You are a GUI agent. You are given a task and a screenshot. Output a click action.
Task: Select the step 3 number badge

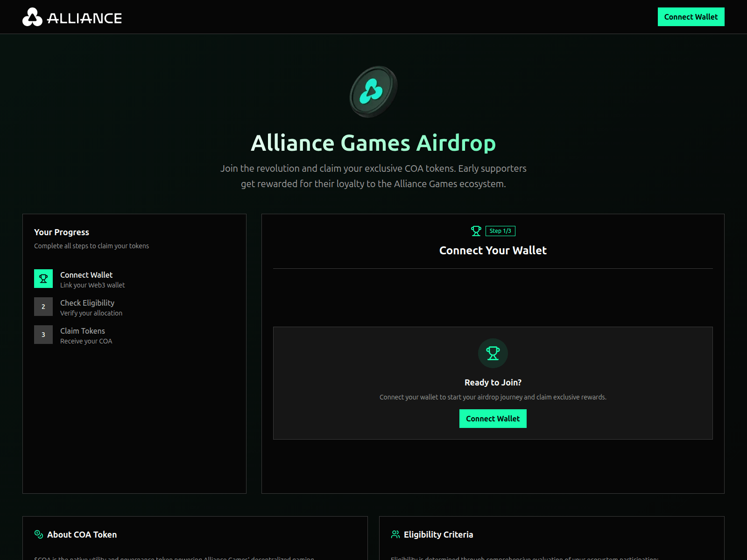coord(43,335)
